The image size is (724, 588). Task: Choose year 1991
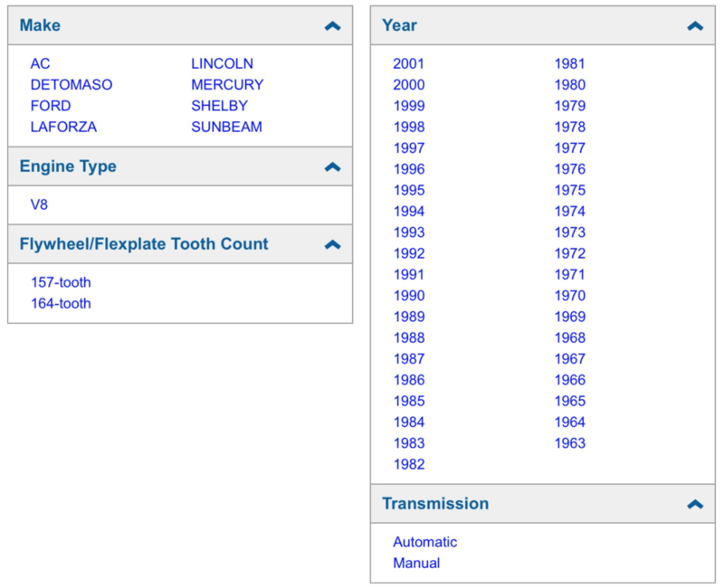pyautogui.click(x=409, y=275)
